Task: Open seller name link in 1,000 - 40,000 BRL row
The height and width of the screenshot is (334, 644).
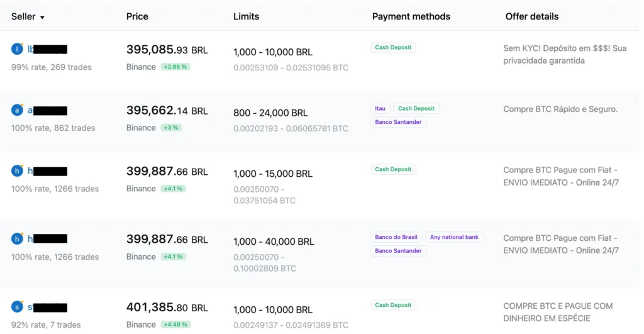Action: tap(47, 238)
